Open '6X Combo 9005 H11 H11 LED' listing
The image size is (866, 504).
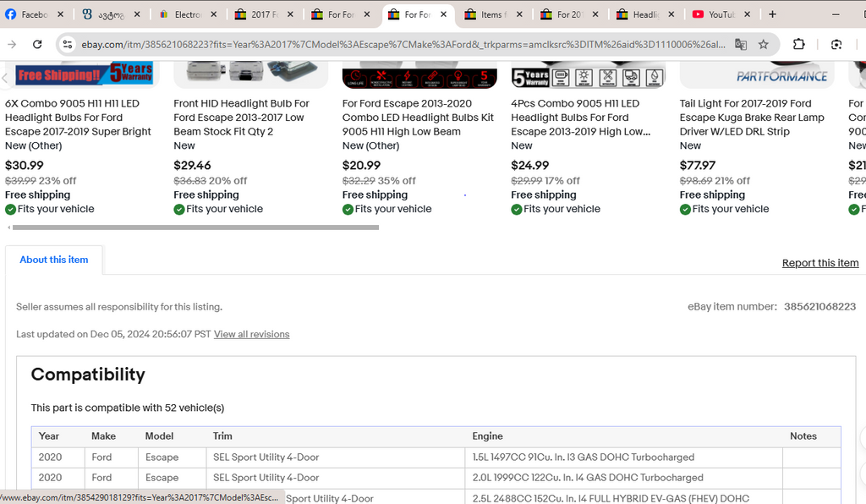[x=78, y=118]
